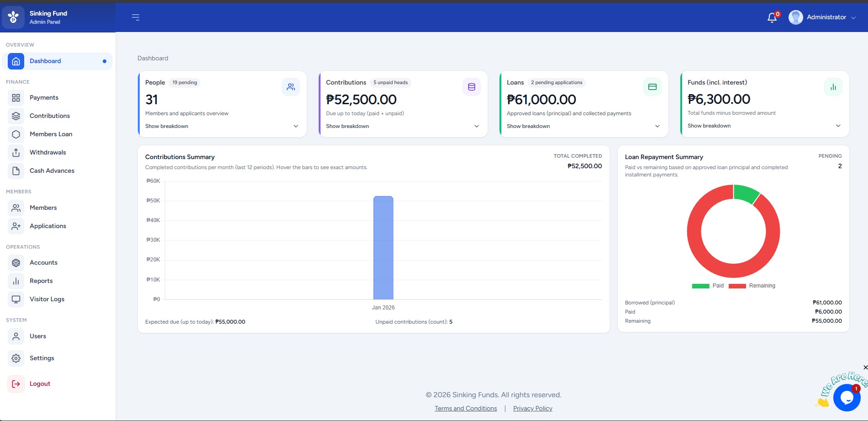Click the Funds card bar chart icon
The height and width of the screenshot is (421, 868).
click(x=833, y=87)
